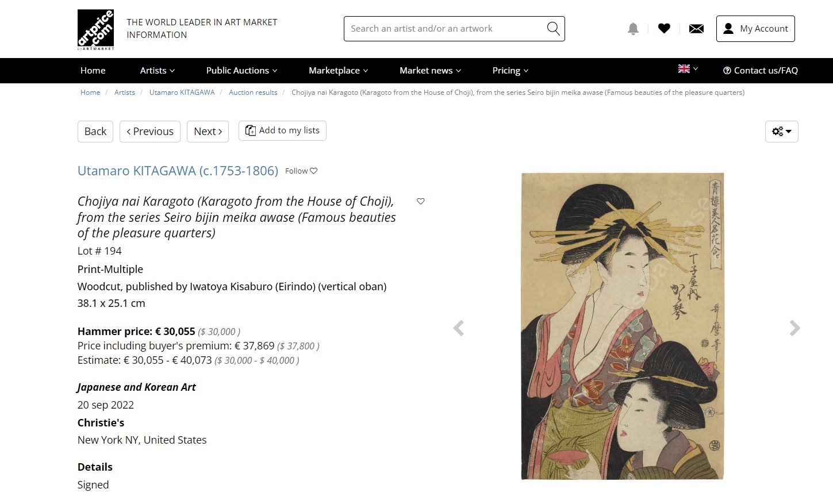This screenshot has width=833, height=504.
Task: Open notifications bell icon
Action: 633,29
